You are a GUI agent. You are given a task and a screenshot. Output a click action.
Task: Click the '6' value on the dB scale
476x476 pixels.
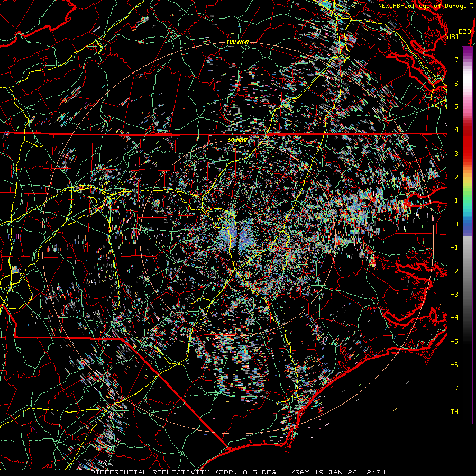pos(456,83)
